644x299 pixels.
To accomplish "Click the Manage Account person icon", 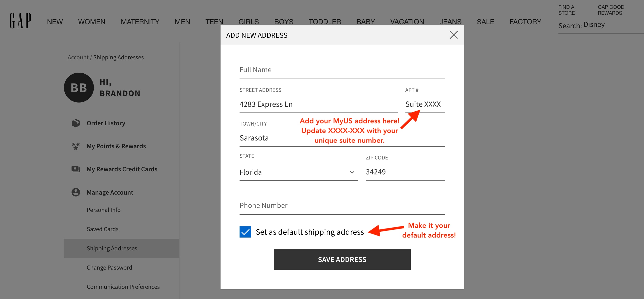I will pos(76,192).
